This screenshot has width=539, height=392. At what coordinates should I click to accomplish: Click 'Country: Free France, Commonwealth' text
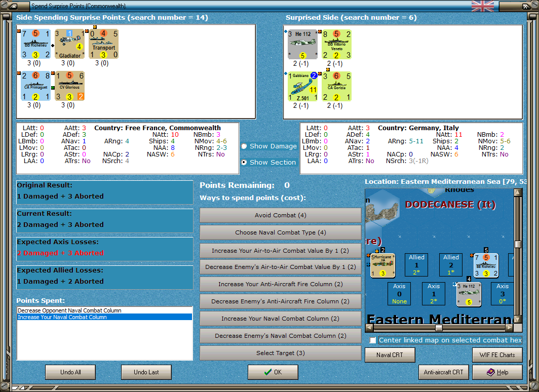click(x=158, y=128)
